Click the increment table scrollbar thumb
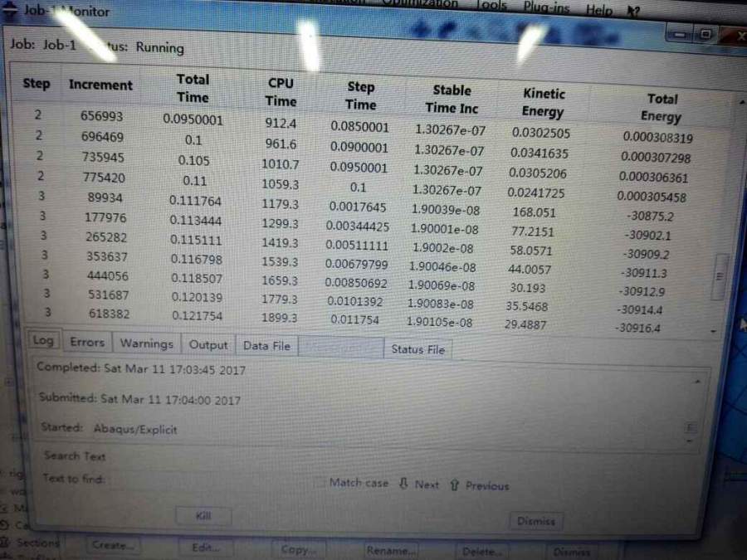The height and width of the screenshot is (560, 747). [719, 277]
